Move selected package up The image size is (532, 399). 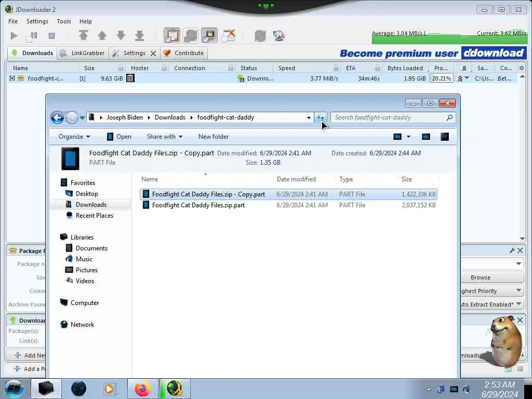pyautogui.click(x=102, y=35)
